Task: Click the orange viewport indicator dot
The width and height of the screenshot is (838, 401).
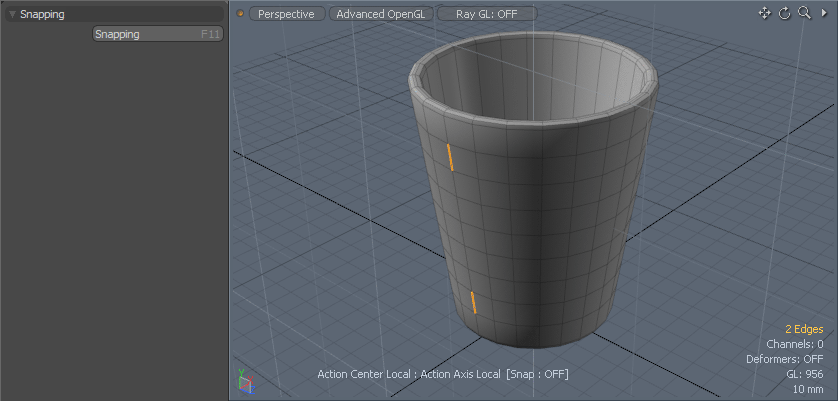Action: [240, 14]
